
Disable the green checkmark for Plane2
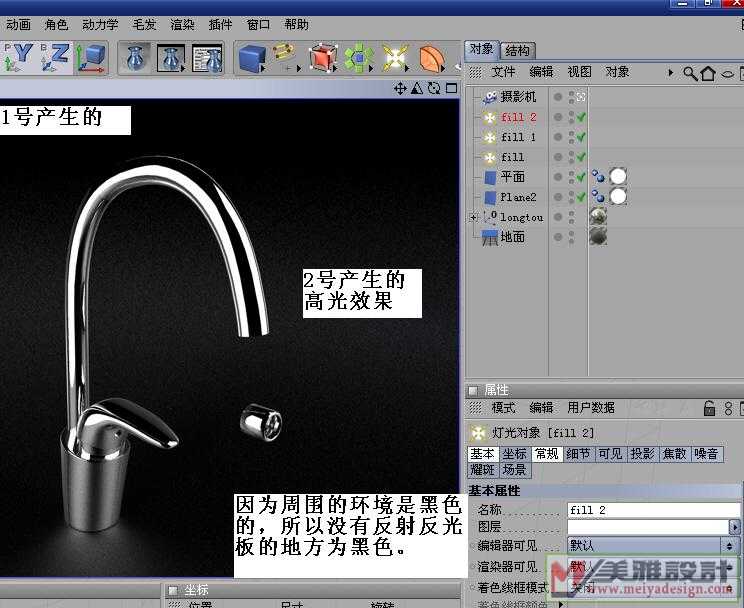point(581,197)
